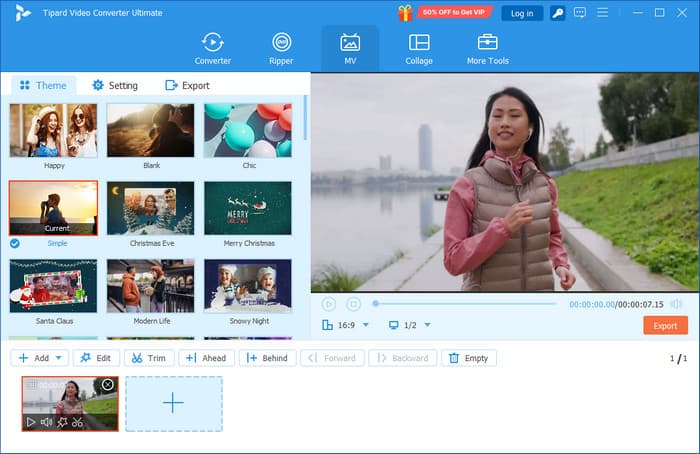Click the Log in button

[522, 13]
